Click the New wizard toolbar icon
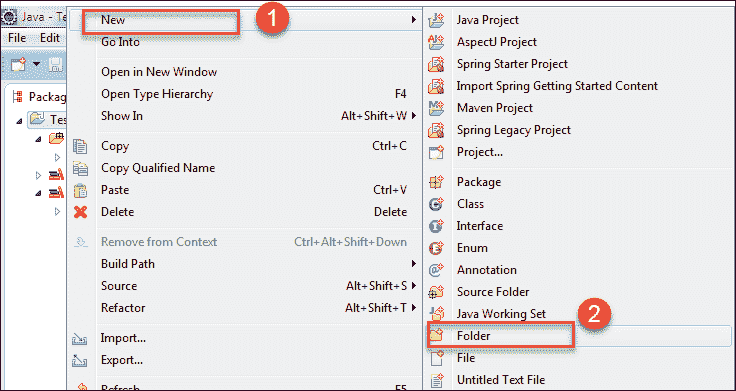The image size is (736, 391). tap(18, 64)
